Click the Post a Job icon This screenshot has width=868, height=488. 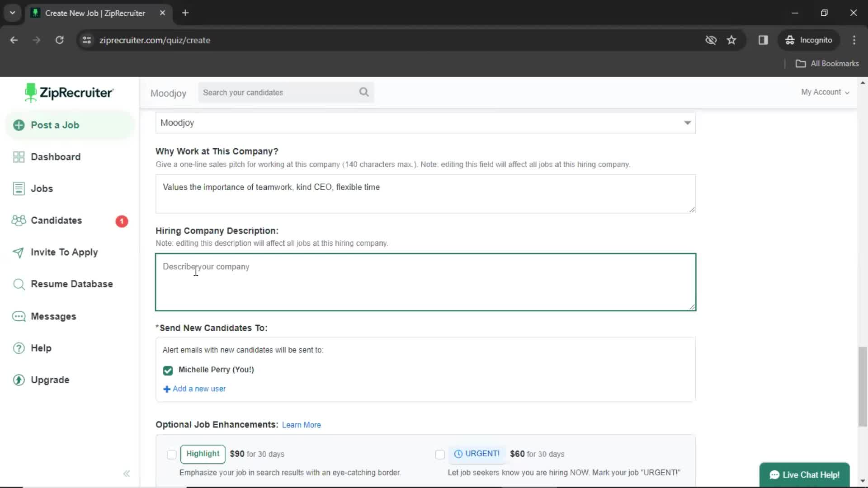coord(19,125)
